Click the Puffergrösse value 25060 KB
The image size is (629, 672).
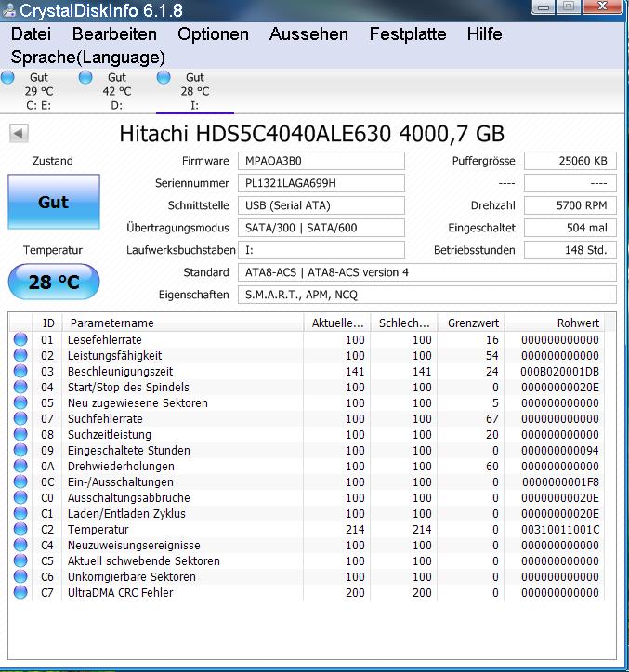click(x=570, y=161)
